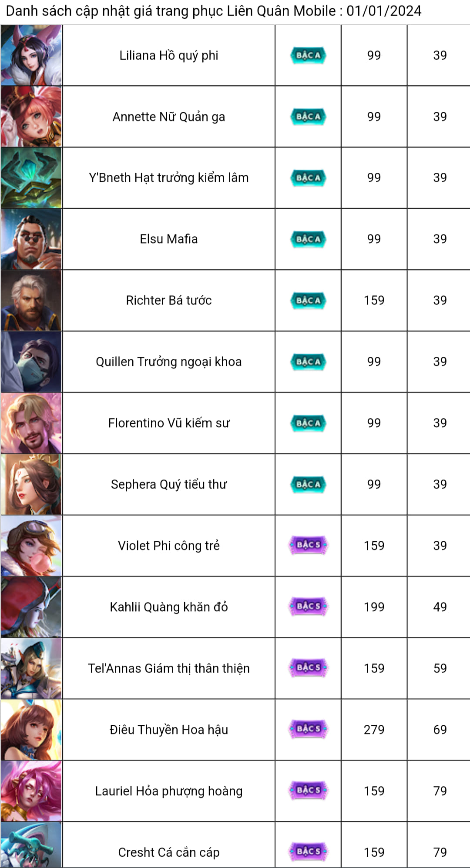Select the Y'Bneth Hạt trưởng kiểm lâm portrait

pyautogui.click(x=31, y=178)
